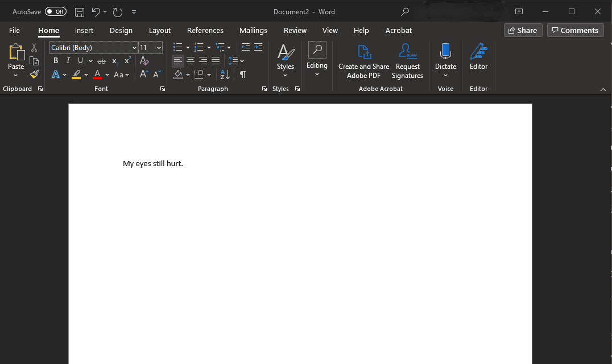
Task: Expand the line spacing options
Action: [242, 61]
